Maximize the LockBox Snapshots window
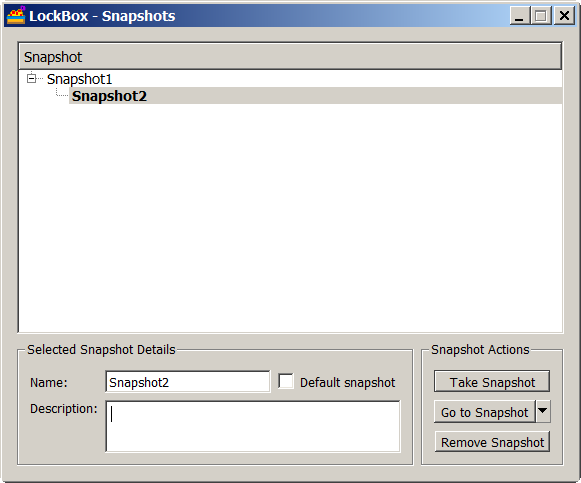 (541, 16)
